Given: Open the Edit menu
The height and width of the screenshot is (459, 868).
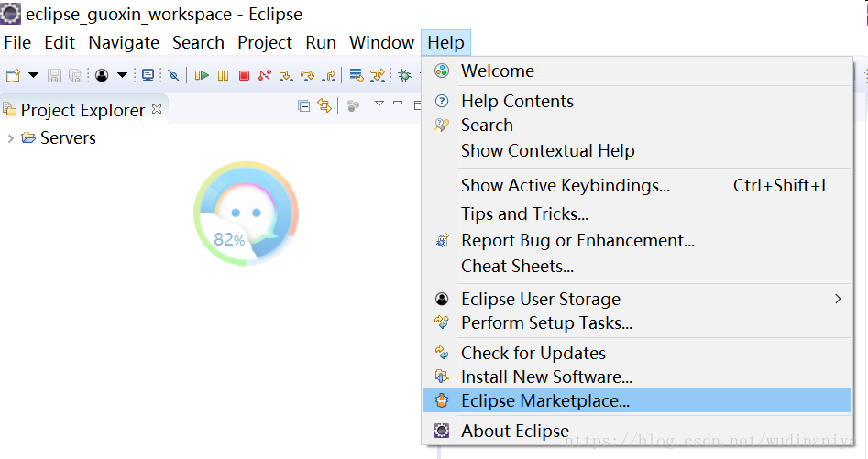Looking at the screenshot, I should (60, 42).
